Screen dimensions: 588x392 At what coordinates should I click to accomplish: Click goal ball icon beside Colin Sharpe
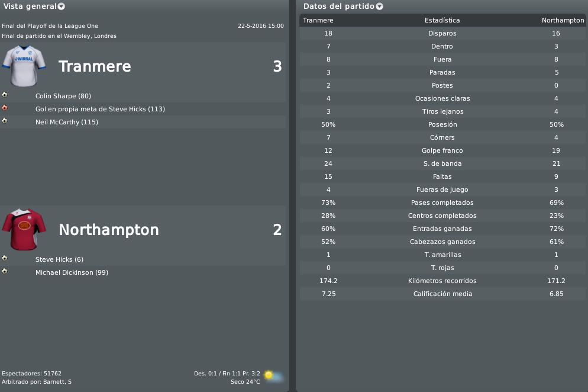coord(5,95)
